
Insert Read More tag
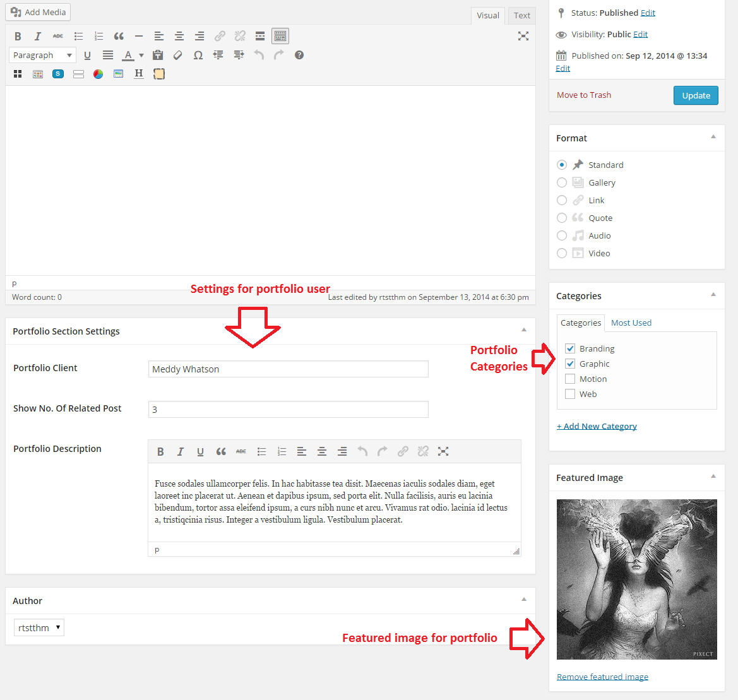pyautogui.click(x=260, y=36)
